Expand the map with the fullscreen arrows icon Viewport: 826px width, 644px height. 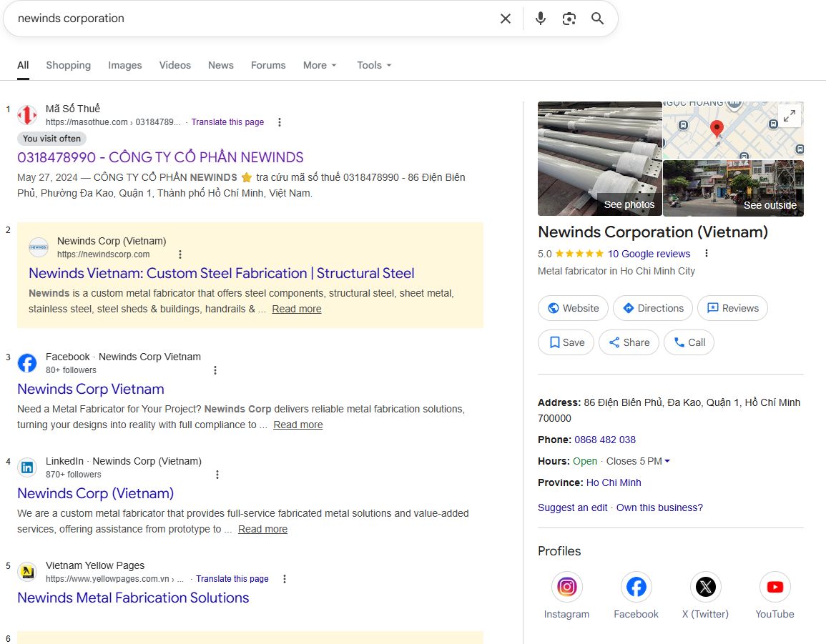(x=789, y=115)
